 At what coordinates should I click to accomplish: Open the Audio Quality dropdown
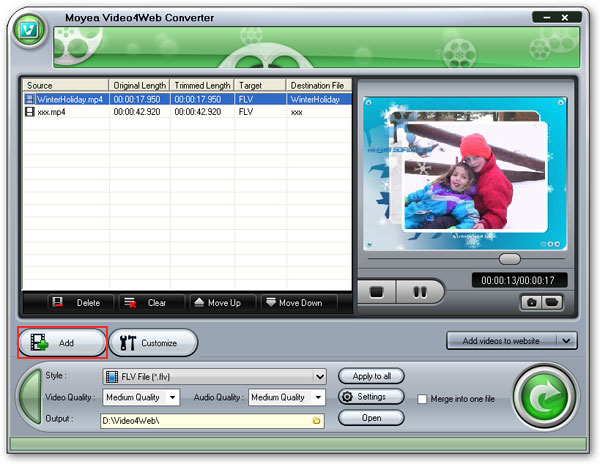pos(287,397)
